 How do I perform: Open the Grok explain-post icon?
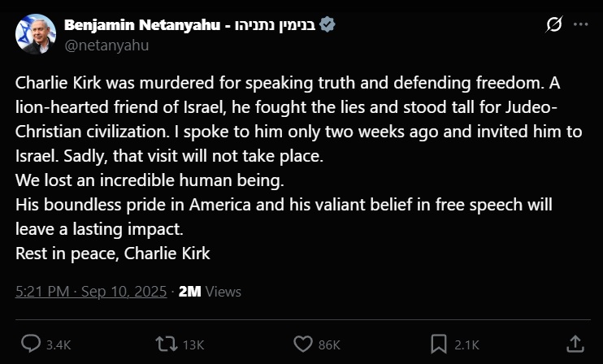coord(554,25)
